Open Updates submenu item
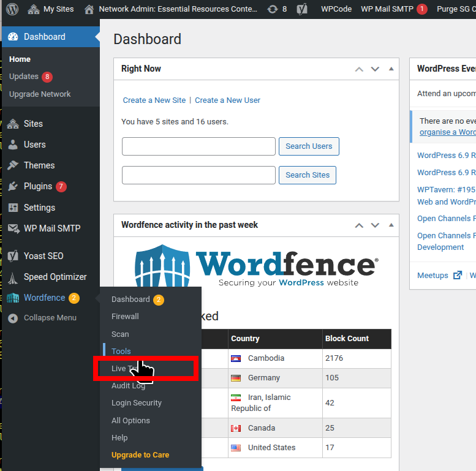 click(24, 77)
